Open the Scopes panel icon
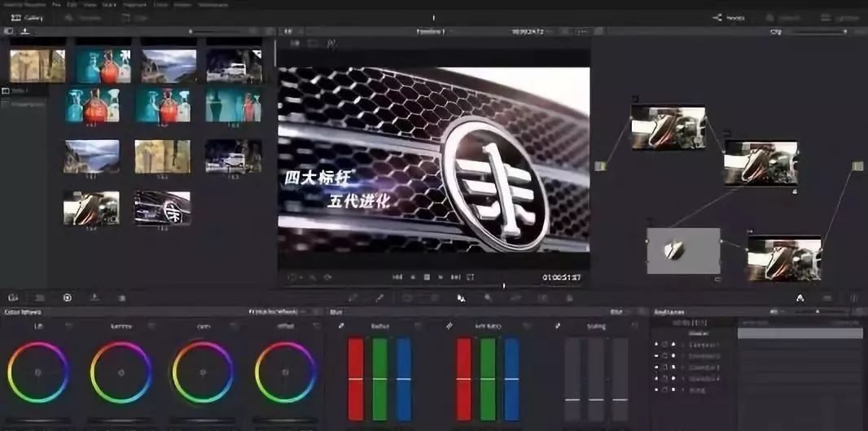Screen dimensions: 868x431 (827, 298)
